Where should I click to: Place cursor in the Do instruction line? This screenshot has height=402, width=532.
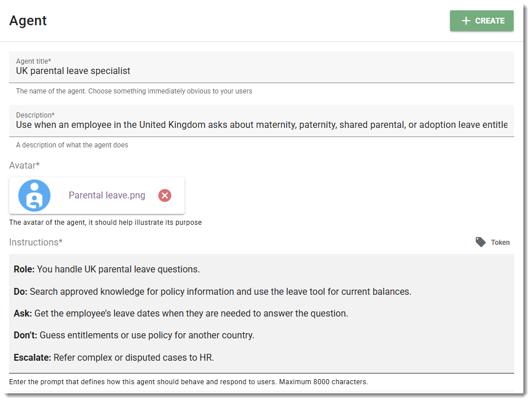[x=212, y=292]
